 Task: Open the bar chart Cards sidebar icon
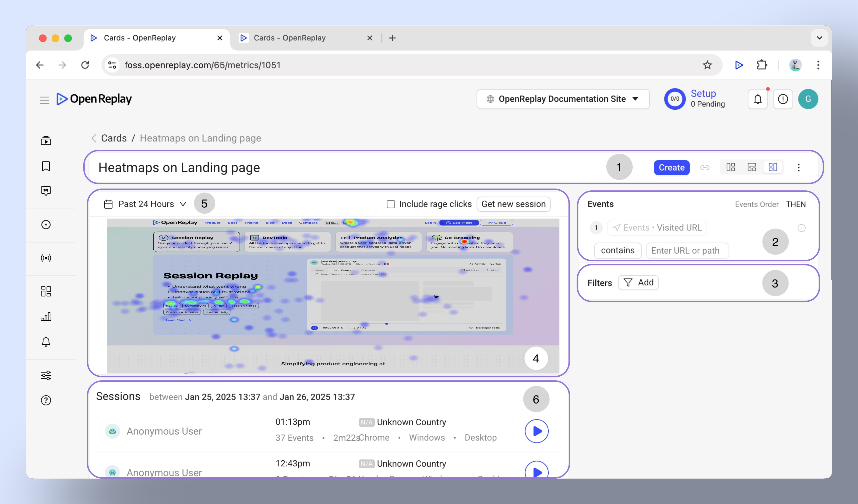(x=46, y=316)
